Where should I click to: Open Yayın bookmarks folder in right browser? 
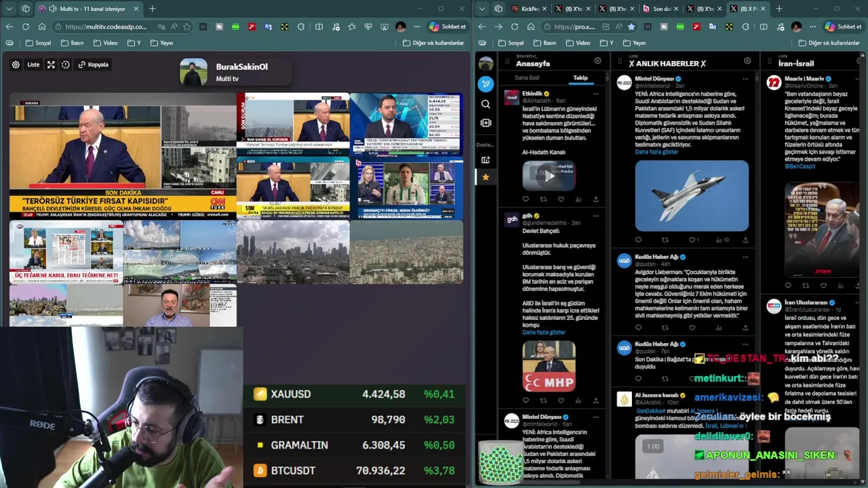click(x=634, y=43)
